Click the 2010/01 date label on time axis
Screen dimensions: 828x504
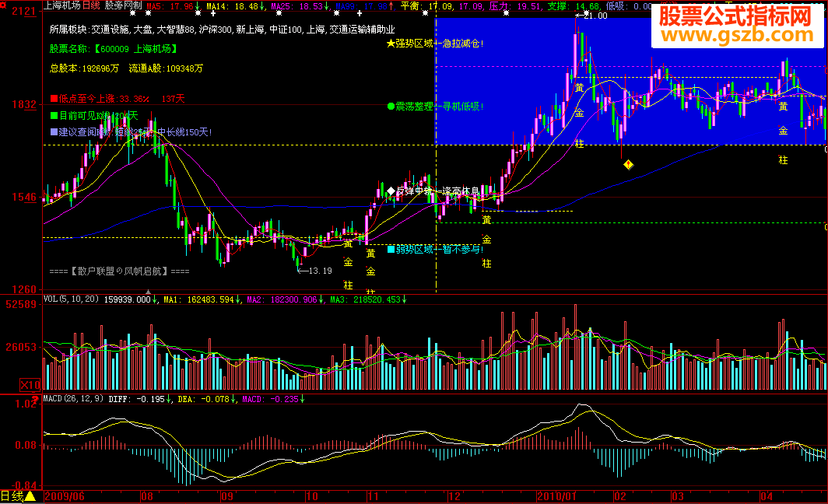coord(557,497)
